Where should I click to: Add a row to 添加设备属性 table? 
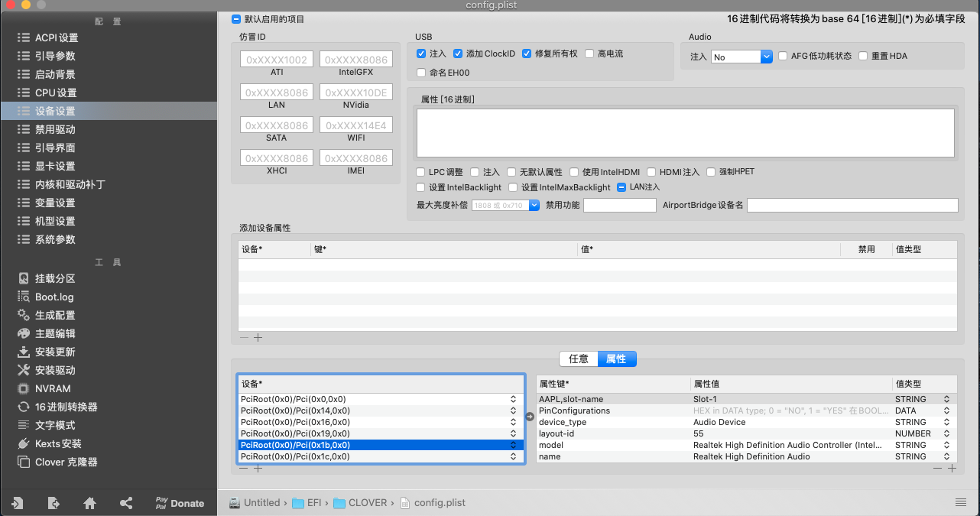pyautogui.click(x=258, y=338)
